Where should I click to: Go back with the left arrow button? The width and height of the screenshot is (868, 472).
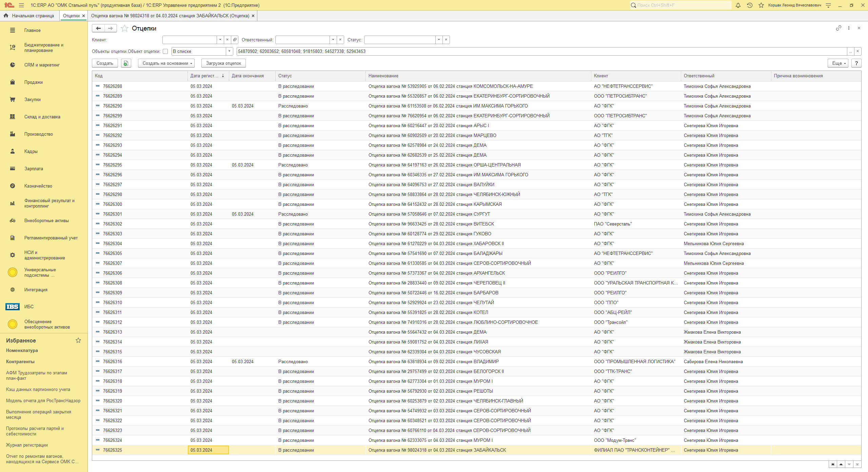click(98, 28)
